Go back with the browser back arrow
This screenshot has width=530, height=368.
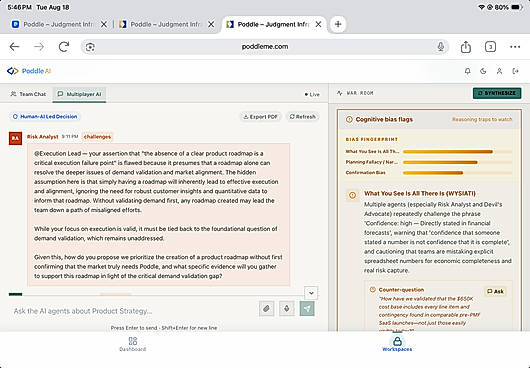(14, 47)
